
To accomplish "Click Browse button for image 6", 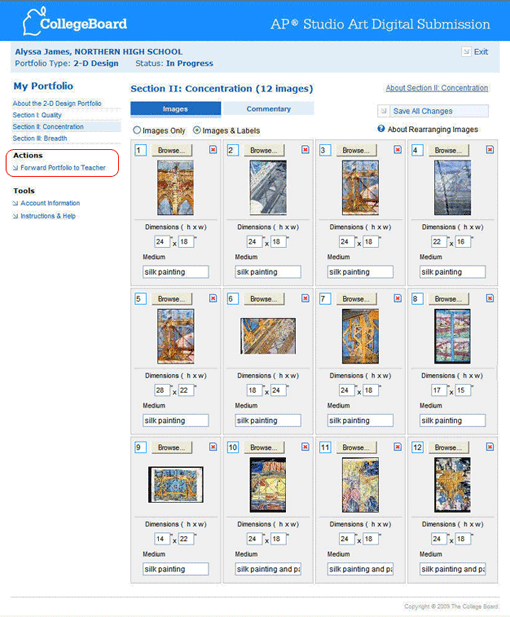I will click(264, 299).
